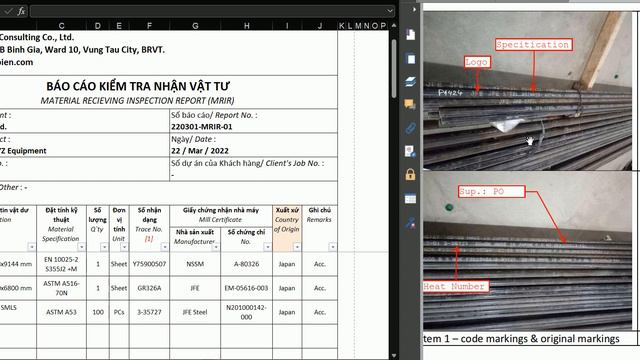This screenshot has height=360, width=640.
Task: Open filter dropdown for Manufacturer column
Action: click(x=216, y=247)
